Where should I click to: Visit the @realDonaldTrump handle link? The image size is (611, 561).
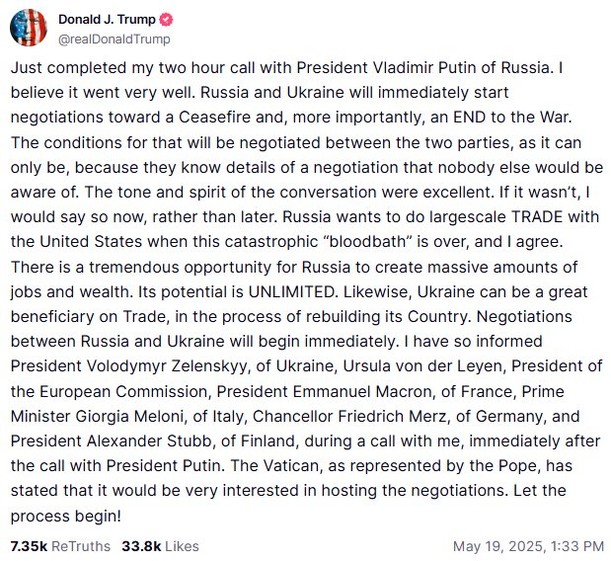pyautogui.click(x=114, y=39)
